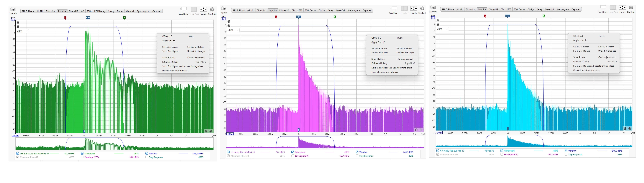Click horizontal zoom-in plus at green graph bottom-right
The image size is (644, 183).
(x=211, y=131)
